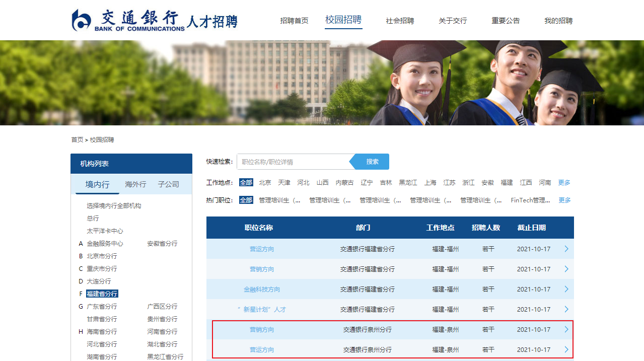Select 总行 in institution list
Image resolution: width=644 pixels, height=361 pixels.
pyautogui.click(x=93, y=218)
